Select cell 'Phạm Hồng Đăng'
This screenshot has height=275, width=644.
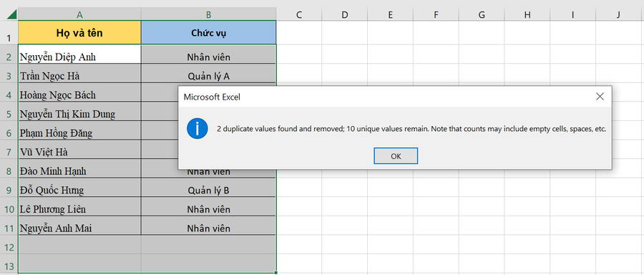point(79,130)
